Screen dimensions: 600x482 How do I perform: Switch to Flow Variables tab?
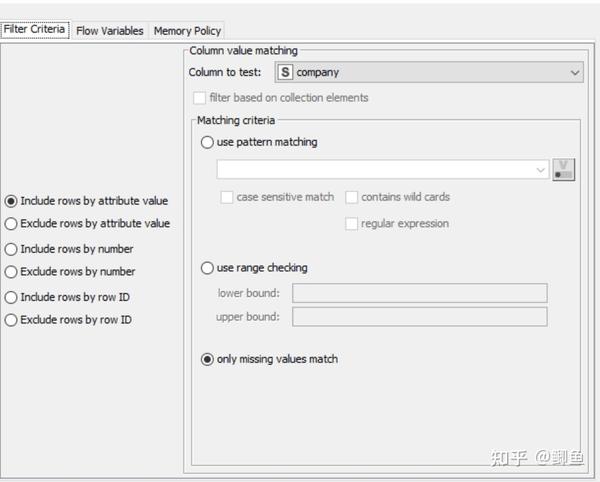[109, 31]
